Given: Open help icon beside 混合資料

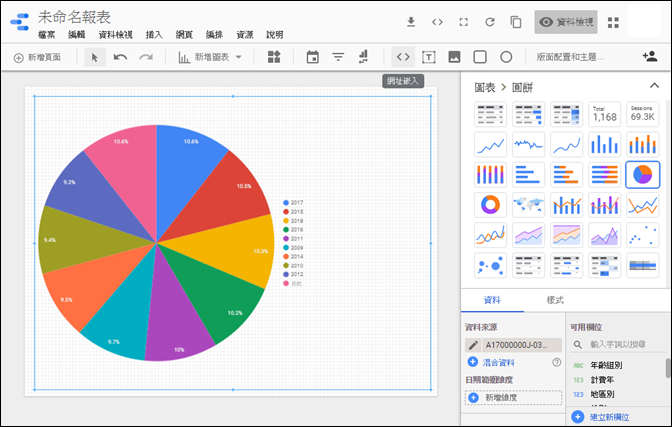Looking at the screenshot, I should [x=556, y=363].
